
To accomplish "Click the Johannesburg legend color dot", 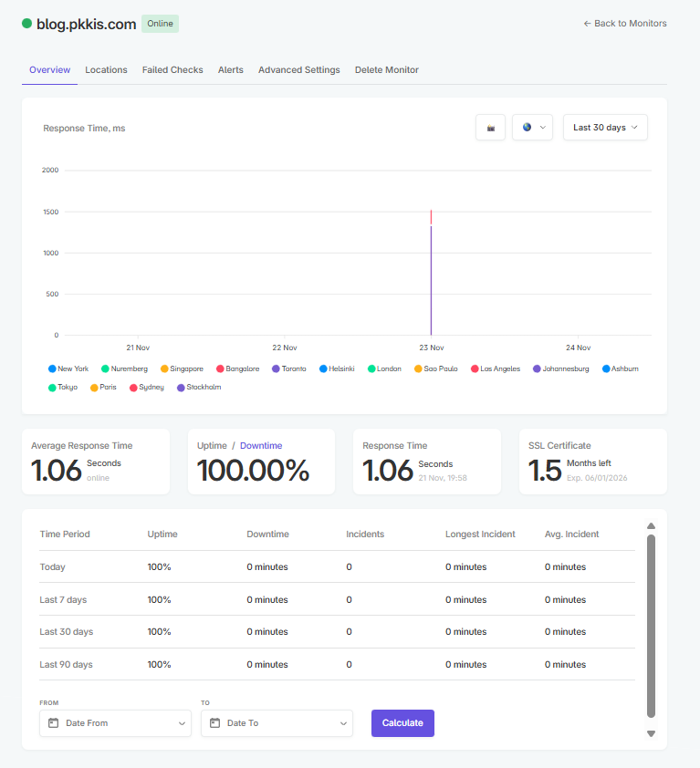I will [537, 369].
